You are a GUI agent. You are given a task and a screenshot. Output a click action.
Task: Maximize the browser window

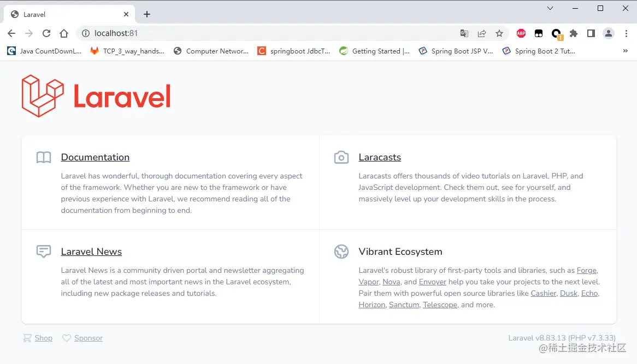[600, 8]
